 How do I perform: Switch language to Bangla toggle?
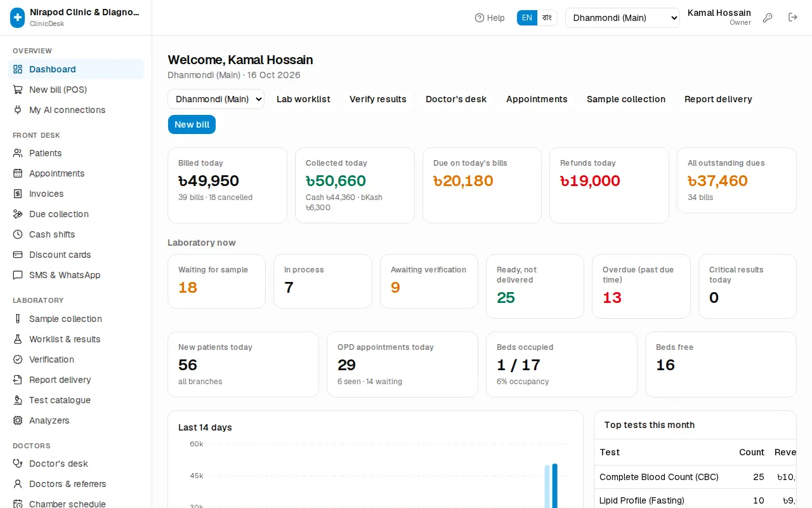[x=547, y=18]
